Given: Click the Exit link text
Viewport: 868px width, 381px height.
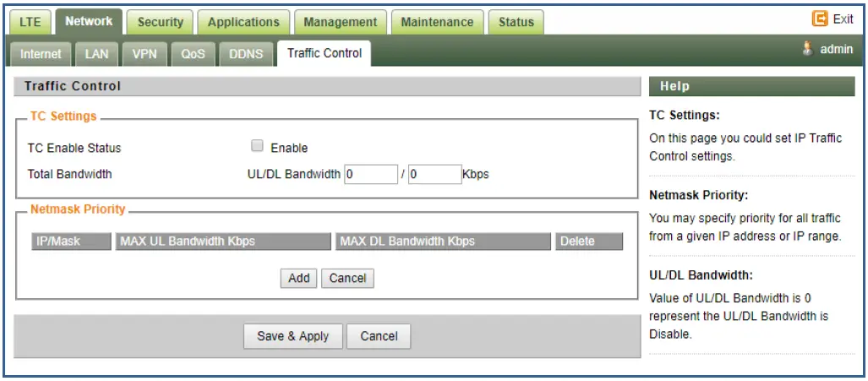Looking at the screenshot, I should 843,19.
